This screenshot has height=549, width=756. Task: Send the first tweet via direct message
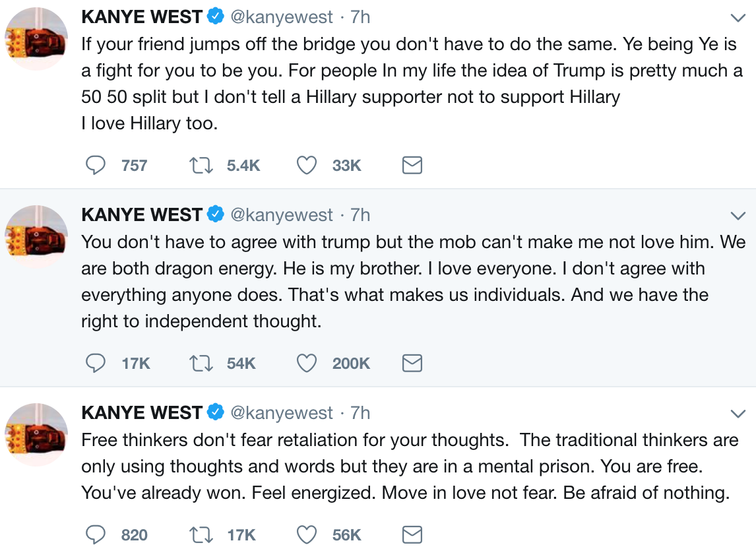pos(412,165)
